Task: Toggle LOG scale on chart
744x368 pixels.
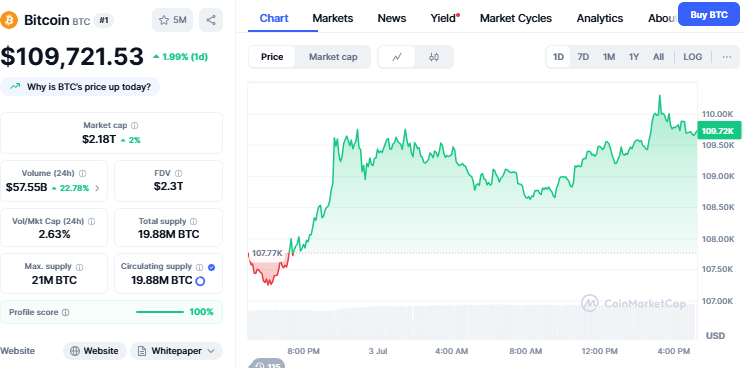Action: pyautogui.click(x=692, y=57)
